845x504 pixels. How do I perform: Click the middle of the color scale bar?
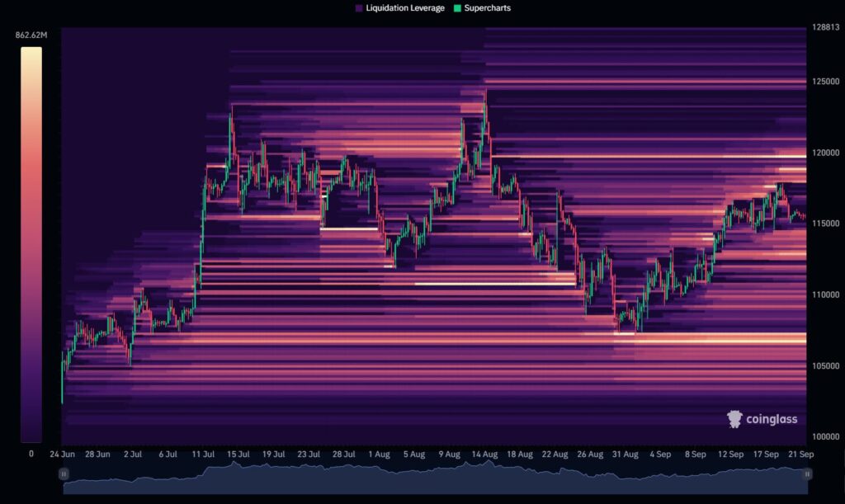pos(31,244)
